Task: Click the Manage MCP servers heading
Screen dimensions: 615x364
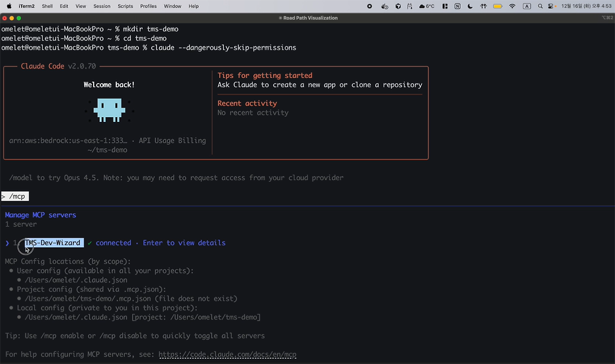Action: (x=40, y=215)
